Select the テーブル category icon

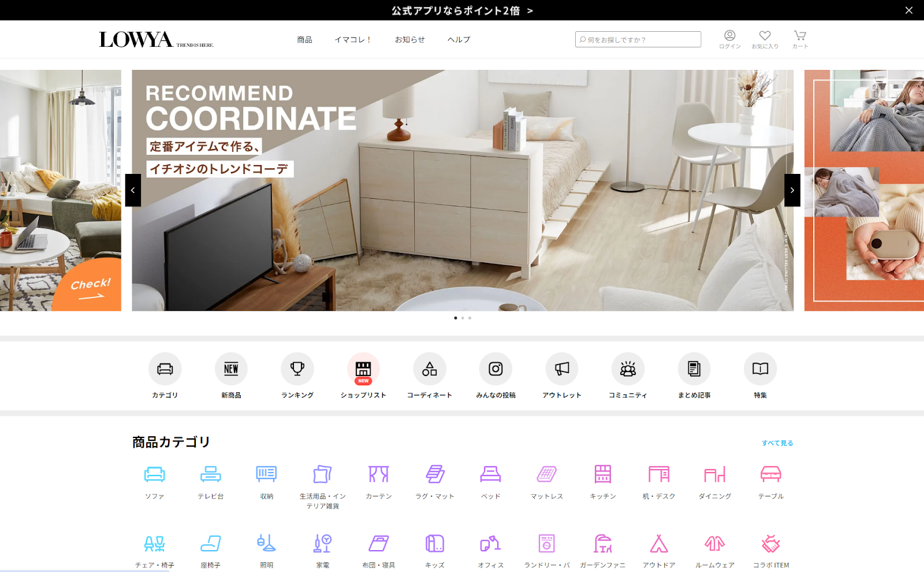(770, 474)
